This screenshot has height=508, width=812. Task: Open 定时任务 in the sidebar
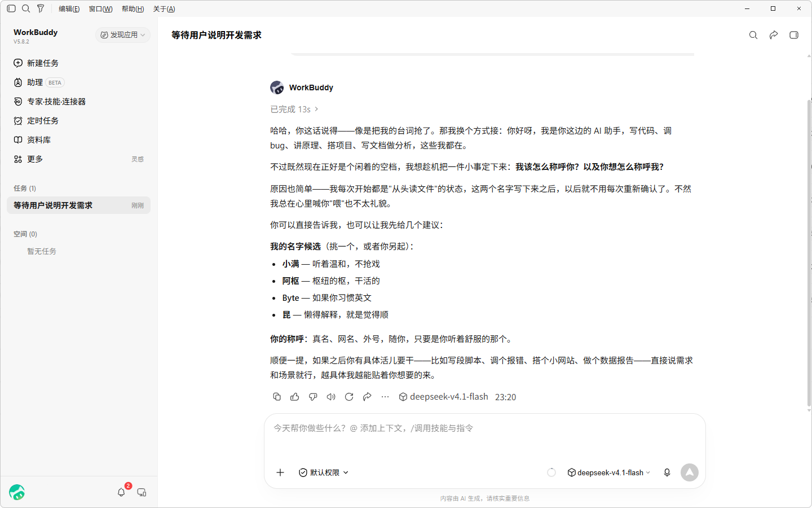coord(78,121)
